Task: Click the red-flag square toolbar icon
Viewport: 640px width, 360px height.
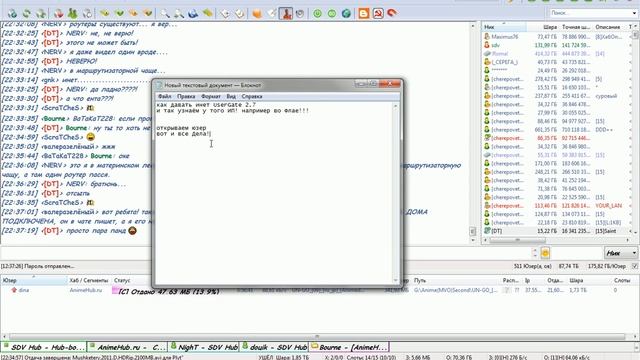Action: tap(378, 13)
